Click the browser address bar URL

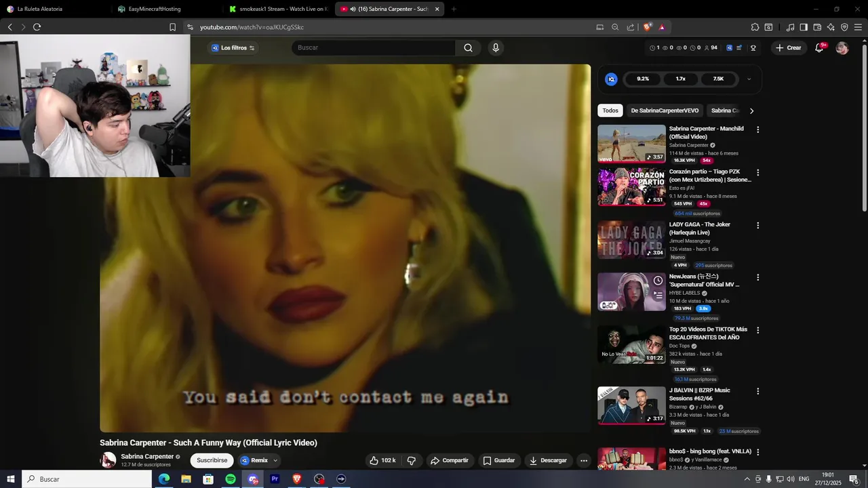[252, 27]
